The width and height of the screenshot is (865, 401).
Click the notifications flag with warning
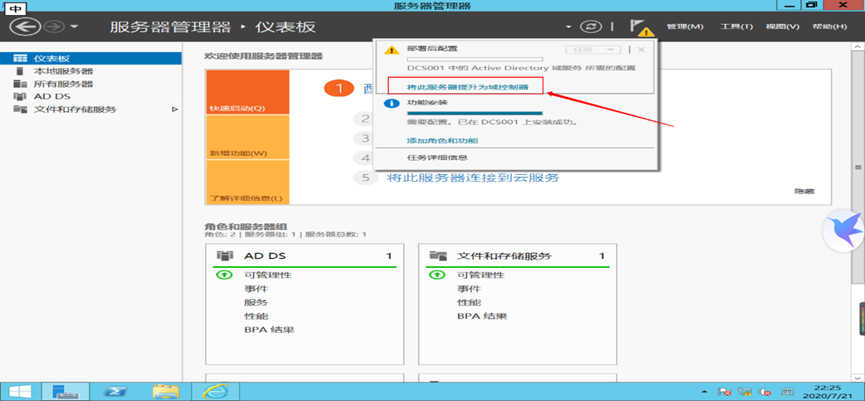click(x=640, y=27)
